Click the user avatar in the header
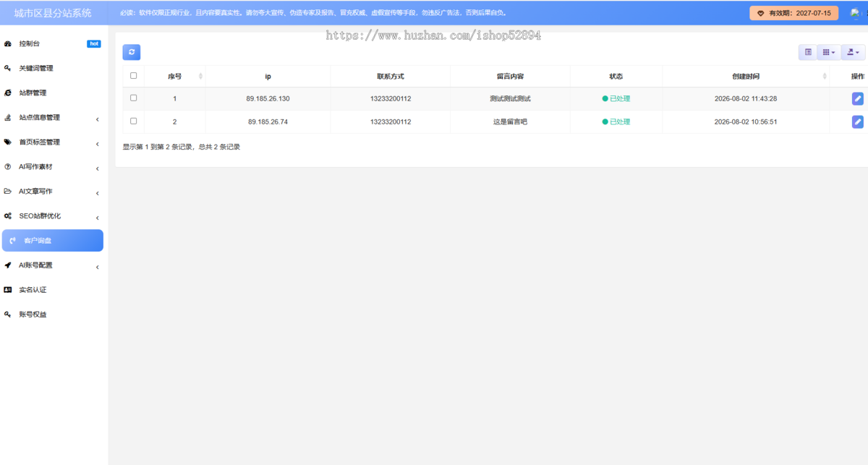This screenshot has width=868, height=465. click(x=856, y=13)
